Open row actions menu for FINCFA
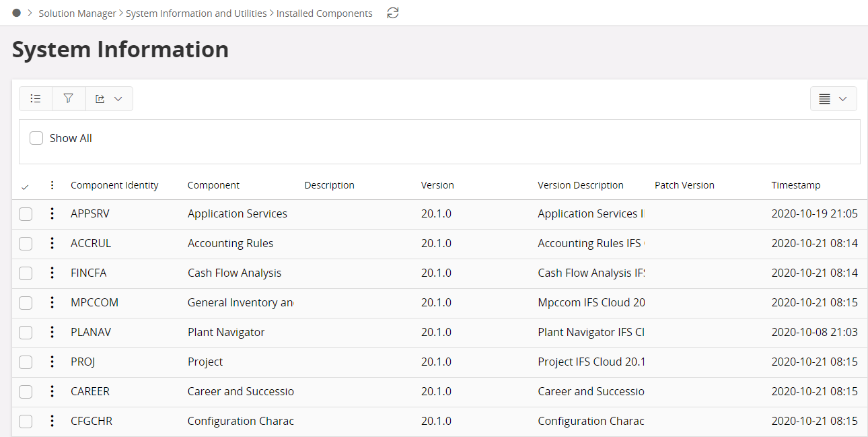 pyautogui.click(x=52, y=273)
